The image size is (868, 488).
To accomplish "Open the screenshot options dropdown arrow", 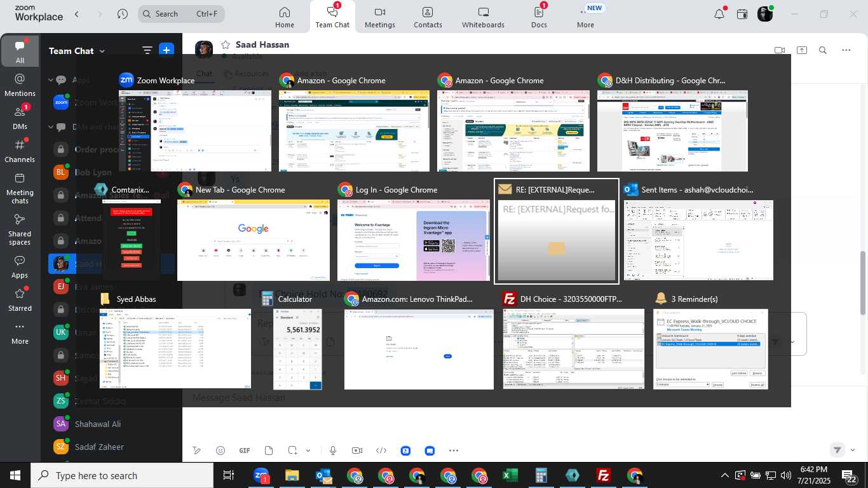I will 308,451.
